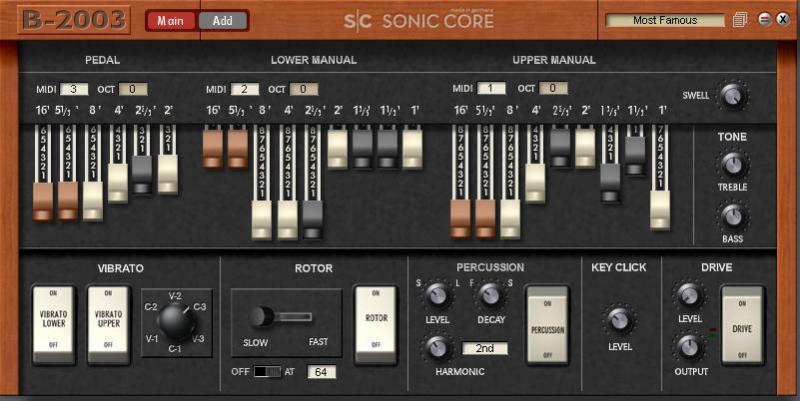Click the Upper Manual 1 1/3' drawbar handle
This screenshot has height=401, width=800.
635,156
